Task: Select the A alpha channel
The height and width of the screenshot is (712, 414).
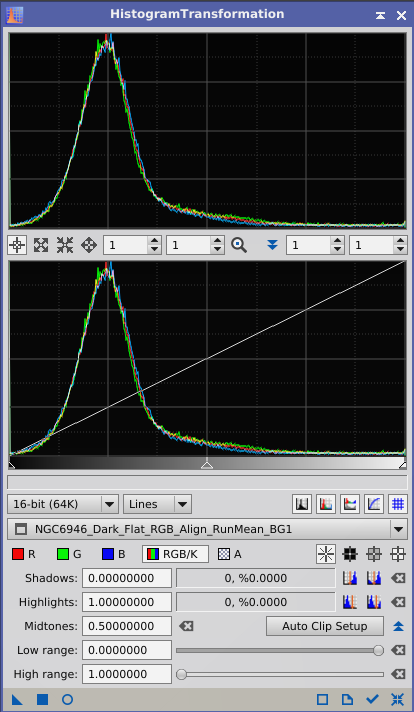Action: tap(230, 554)
